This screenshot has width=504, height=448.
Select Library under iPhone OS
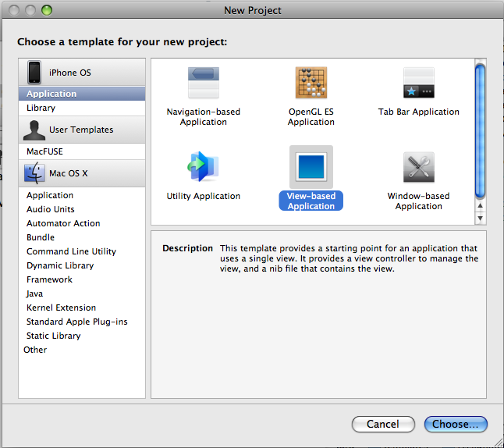(82, 108)
